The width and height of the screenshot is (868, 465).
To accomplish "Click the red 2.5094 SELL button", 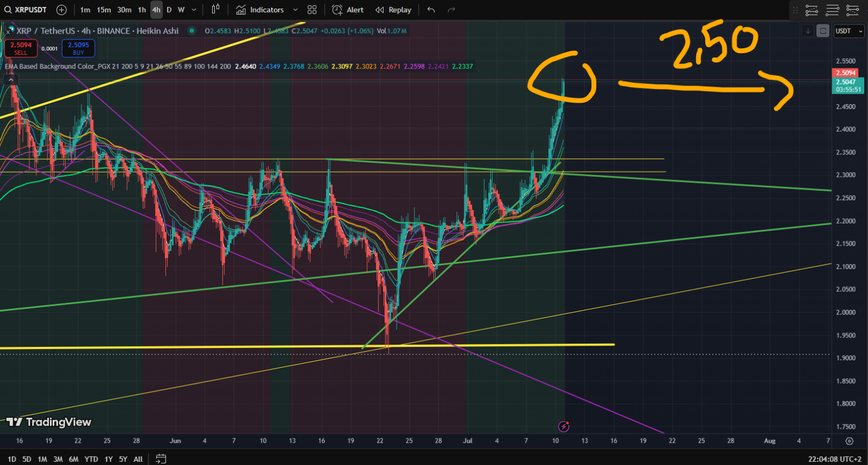I will [21, 48].
